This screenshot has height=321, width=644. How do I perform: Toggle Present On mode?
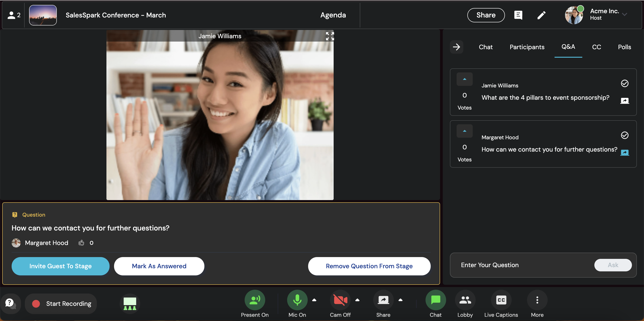click(254, 300)
